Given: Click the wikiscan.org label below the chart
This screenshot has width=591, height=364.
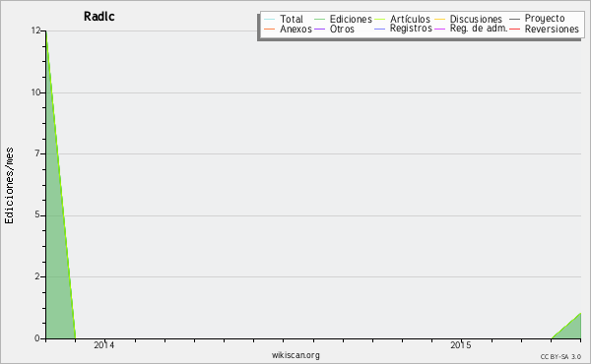Looking at the screenshot, I should click(295, 355).
